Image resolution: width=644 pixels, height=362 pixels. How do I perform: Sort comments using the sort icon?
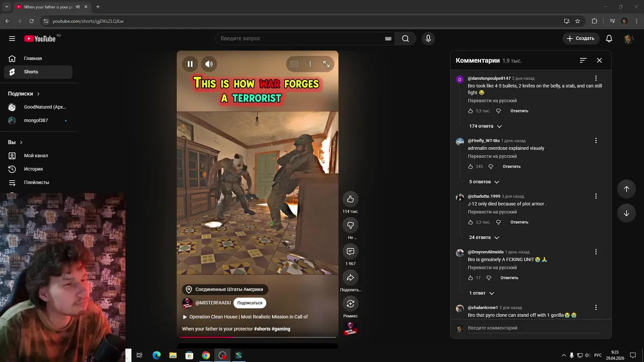tap(583, 60)
